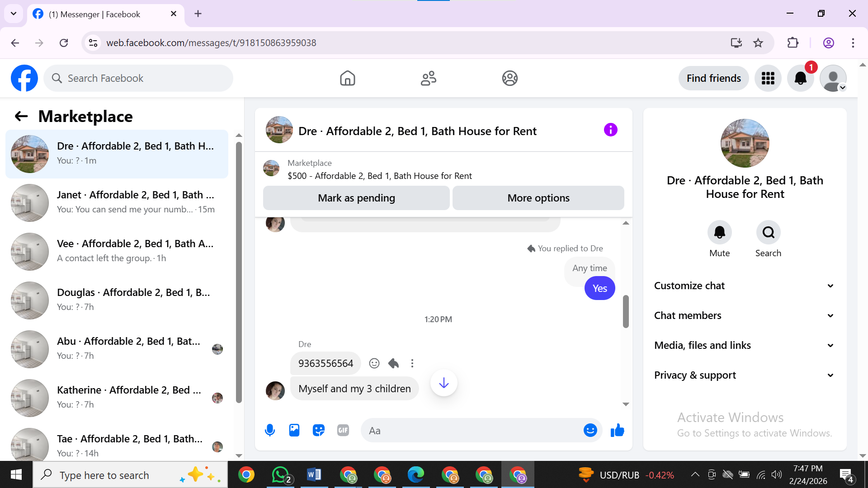868x488 pixels.
Task: Go to the Facebook Home tab
Action: pyautogui.click(x=347, y=78)
